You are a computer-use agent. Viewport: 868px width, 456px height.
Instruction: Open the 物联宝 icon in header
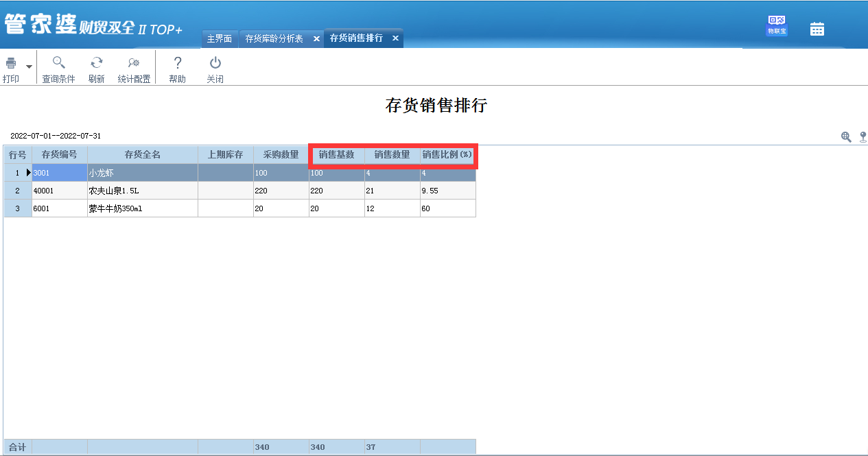777,26
